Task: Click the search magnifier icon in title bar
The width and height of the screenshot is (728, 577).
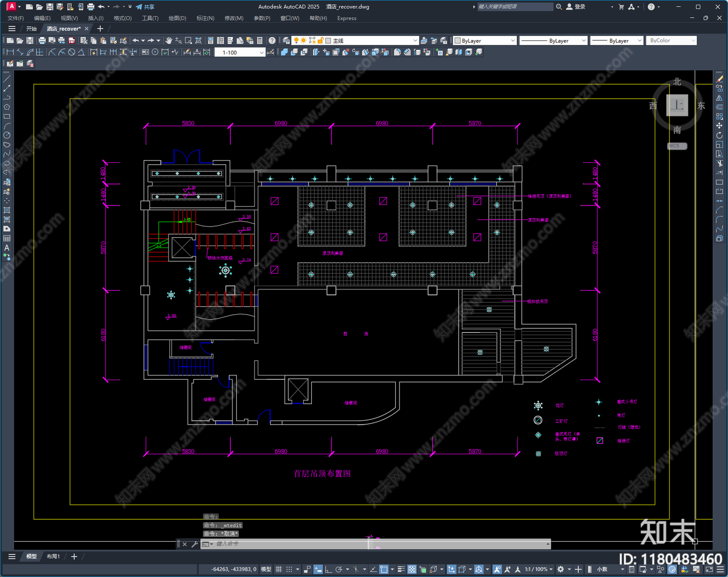Action: [559, 7]
